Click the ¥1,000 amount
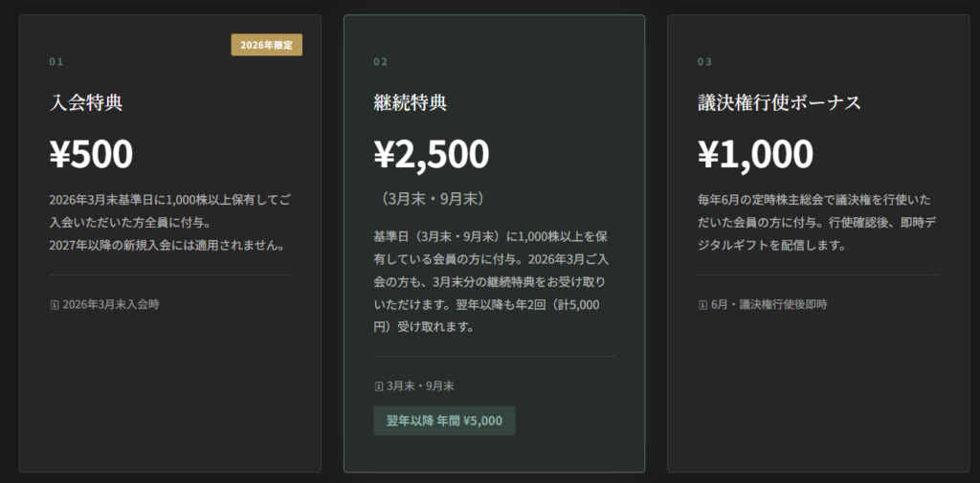This screenshot has height=483, width=980. tap(755, 154)
